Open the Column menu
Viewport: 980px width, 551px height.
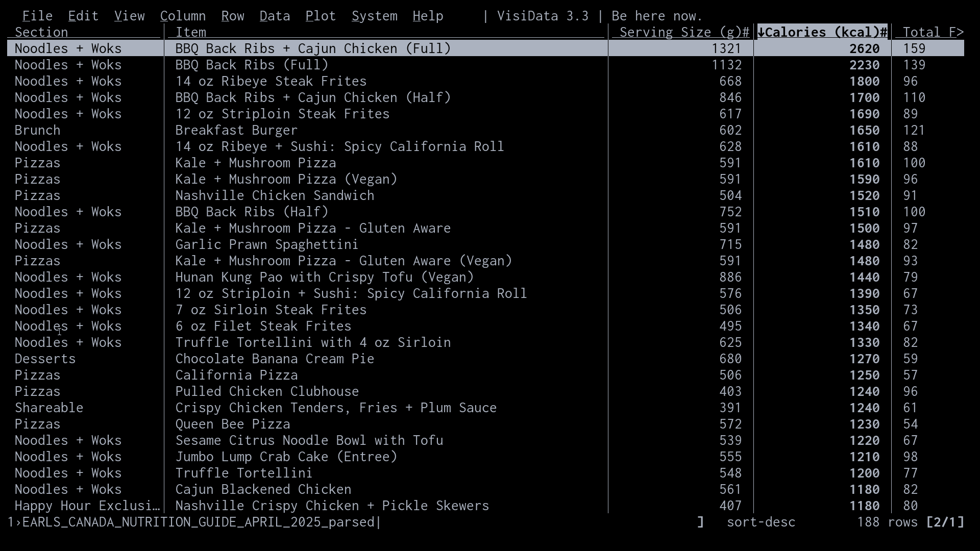tap(183, 16)
